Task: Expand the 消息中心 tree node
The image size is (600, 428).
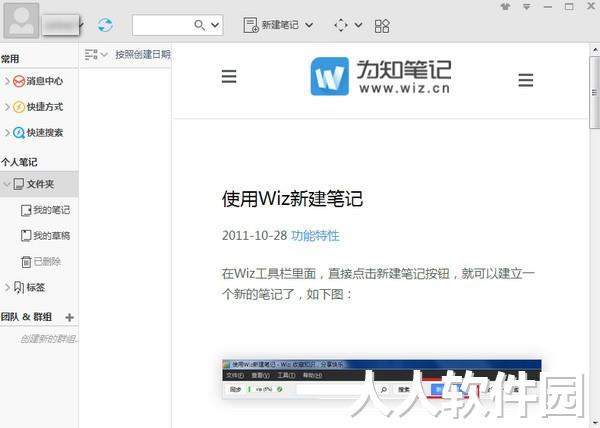Action: click(x=7, y=81)
